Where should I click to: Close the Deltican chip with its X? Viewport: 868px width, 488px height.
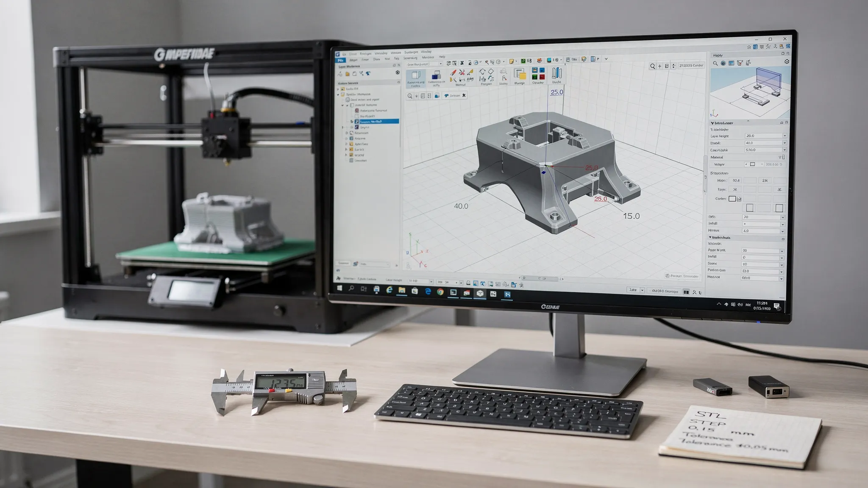tap(464, 95)
